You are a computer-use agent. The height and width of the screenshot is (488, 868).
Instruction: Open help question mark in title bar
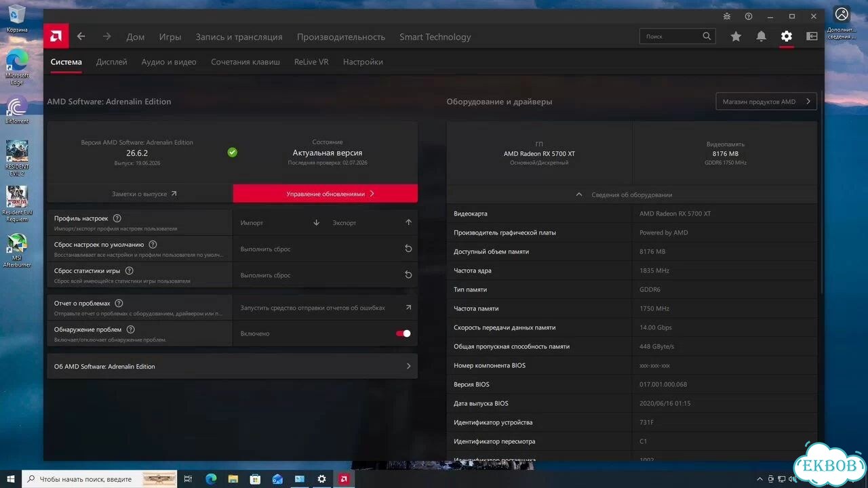point(749,16)
